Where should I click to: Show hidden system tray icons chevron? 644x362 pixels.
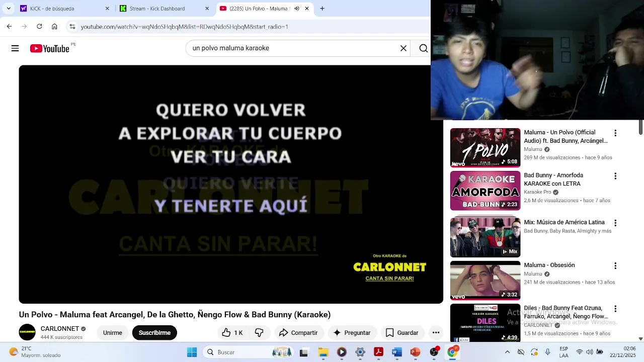pos(507,352)
